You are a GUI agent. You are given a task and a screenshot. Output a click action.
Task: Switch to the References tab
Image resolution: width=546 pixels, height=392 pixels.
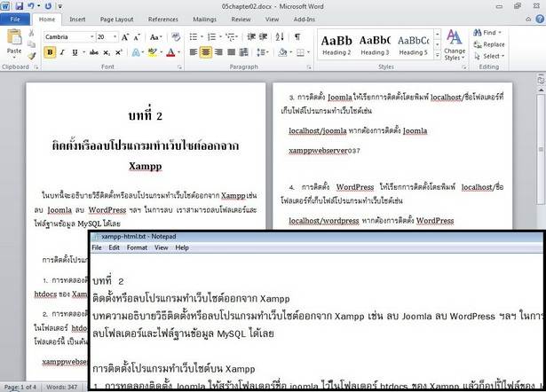click(163, 20)
